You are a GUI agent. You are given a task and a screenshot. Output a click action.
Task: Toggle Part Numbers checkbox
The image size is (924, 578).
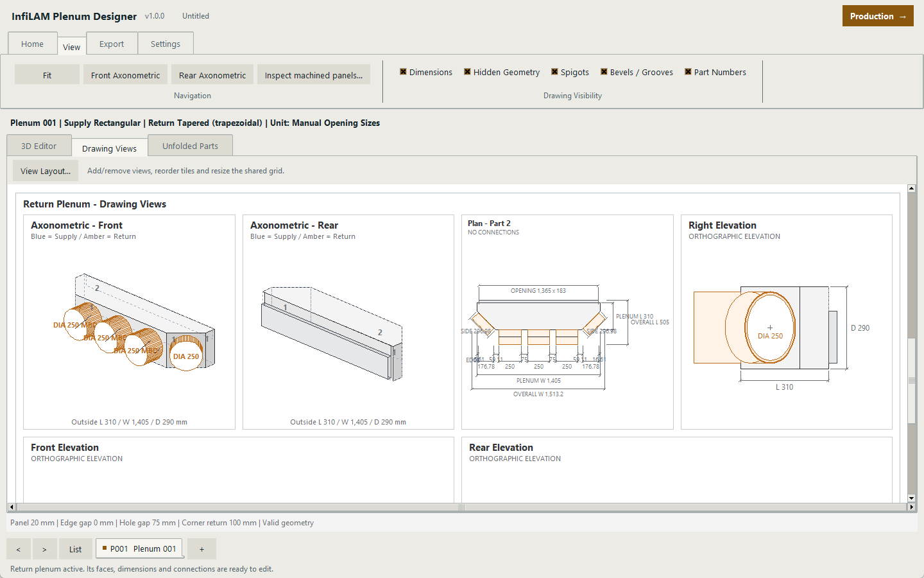[715, 72]
